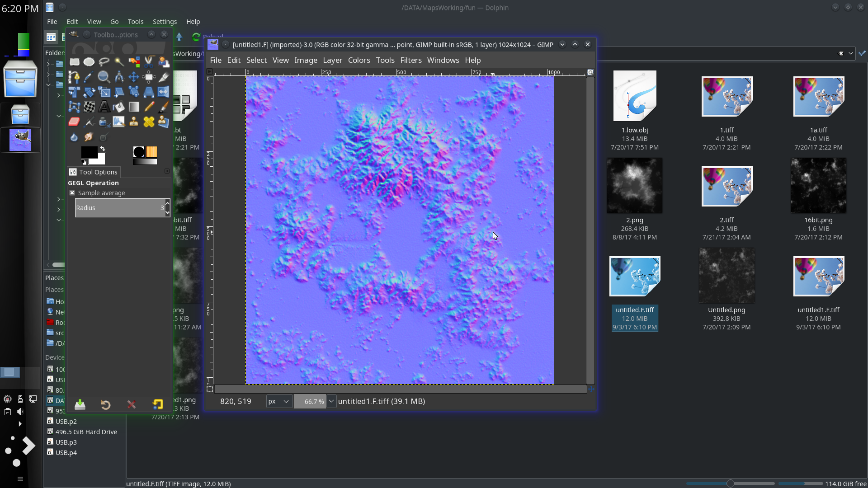The width and height of the screenshot is (868, 488).
Task: Select the Crop knife tool
Action: point(164,77)
